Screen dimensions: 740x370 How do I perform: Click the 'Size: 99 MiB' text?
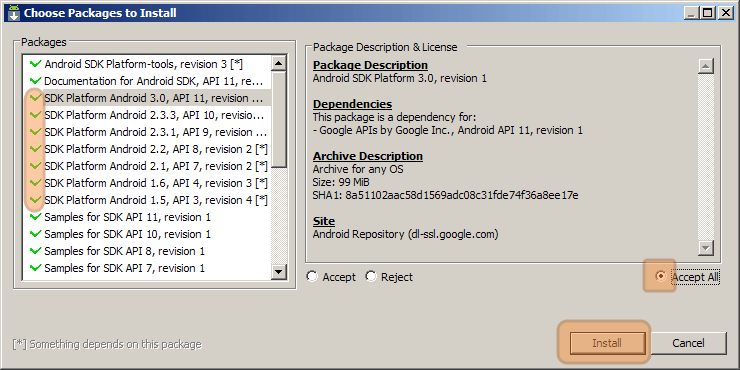click(x=341, y=182)
